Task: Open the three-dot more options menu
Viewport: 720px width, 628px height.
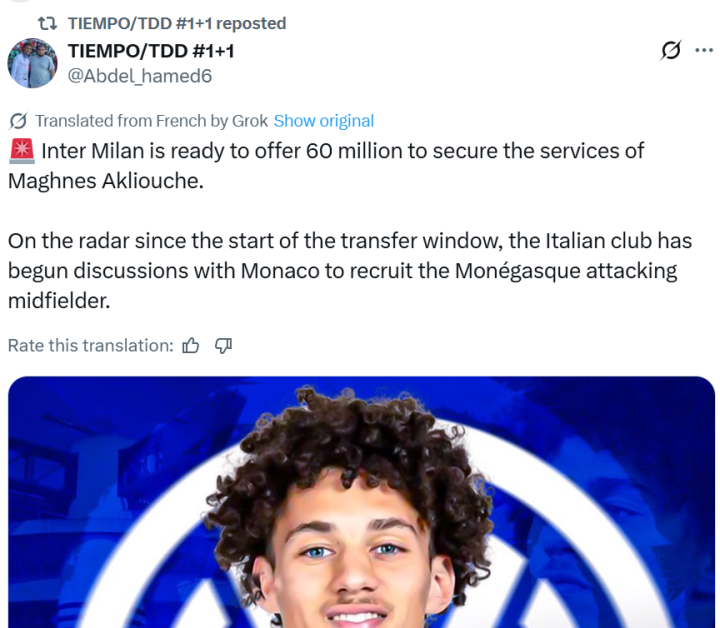Action: (704, 50)
